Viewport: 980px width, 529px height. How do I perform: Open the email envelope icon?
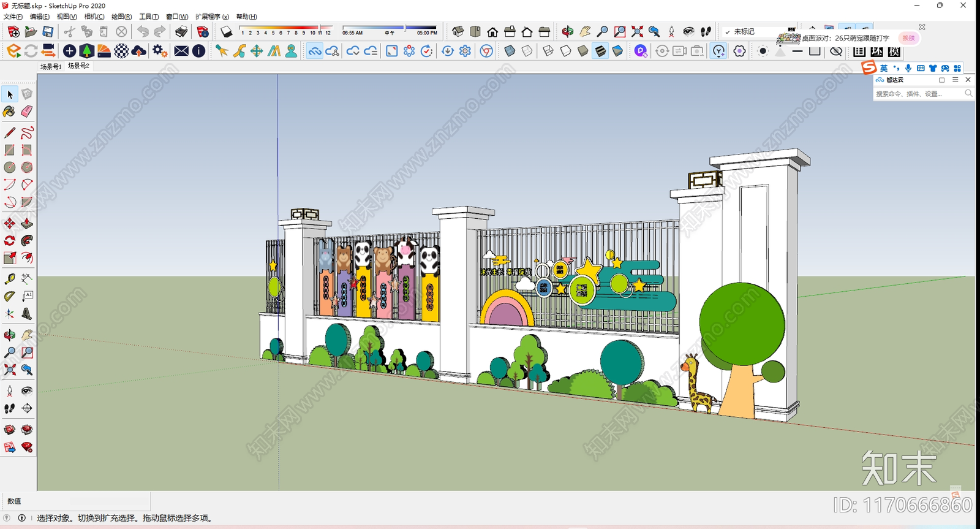pos(181,51)
